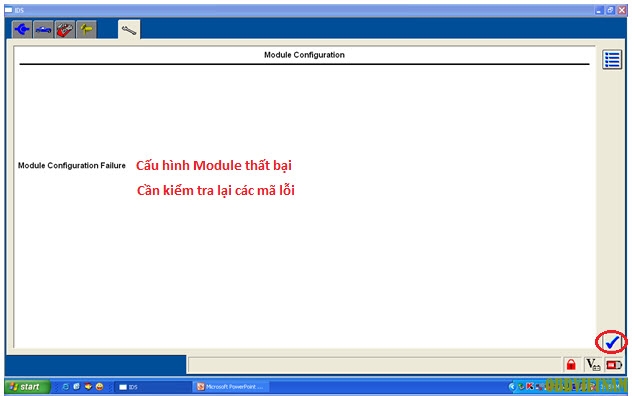Switch to IDS taskbar button
Image resolution: width=635 pixels, height=396 pixels.
click(152, 387)
